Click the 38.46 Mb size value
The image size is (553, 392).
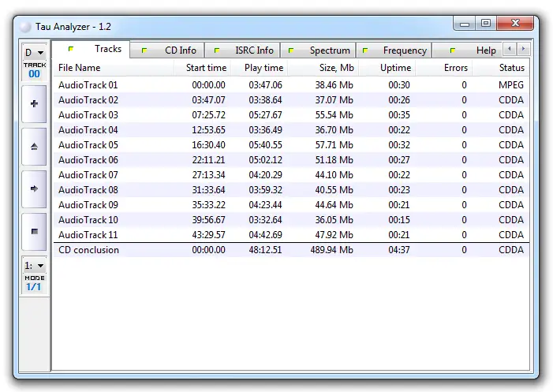334,85
